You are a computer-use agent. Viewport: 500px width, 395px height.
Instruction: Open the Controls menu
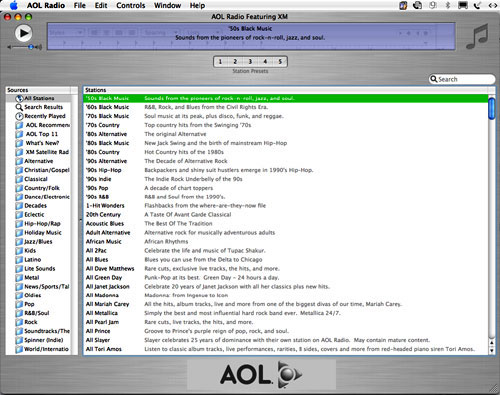click(131, 5)
